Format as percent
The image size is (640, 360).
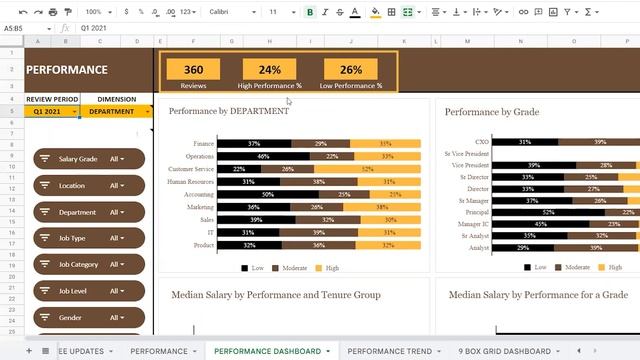[x=141, y=12]
